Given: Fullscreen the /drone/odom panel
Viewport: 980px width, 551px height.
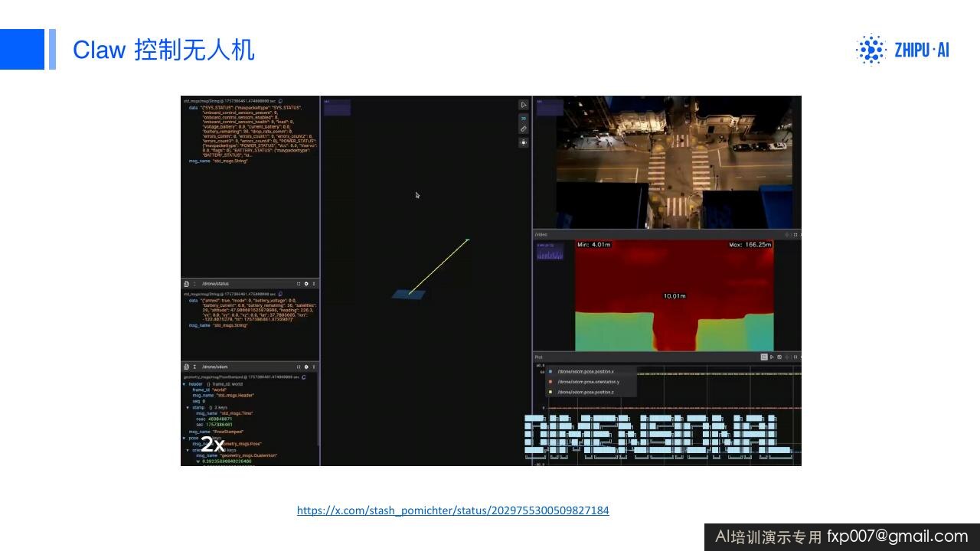Looking at the screenshot, I should pos(299,367).
